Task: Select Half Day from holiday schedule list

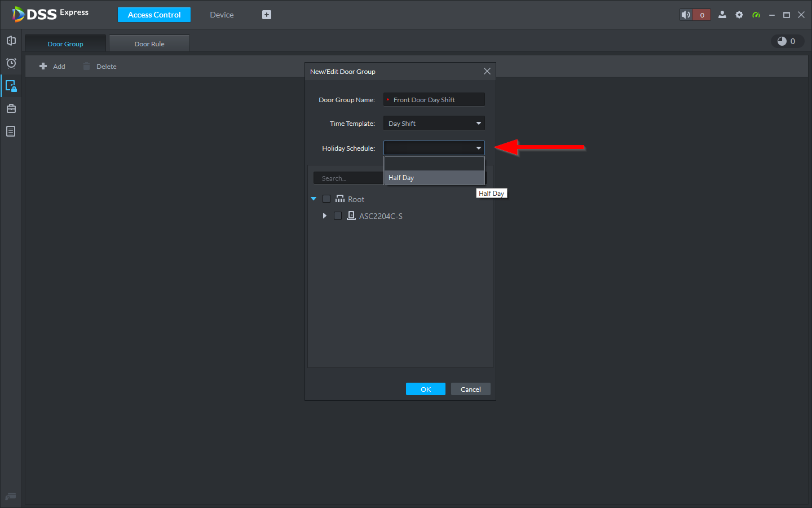Action: coord(434,178)
